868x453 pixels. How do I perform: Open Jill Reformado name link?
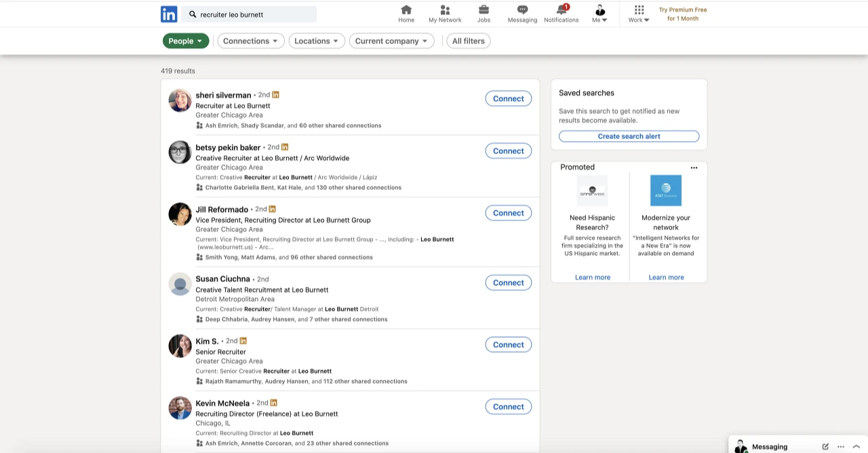pos(222,210)
